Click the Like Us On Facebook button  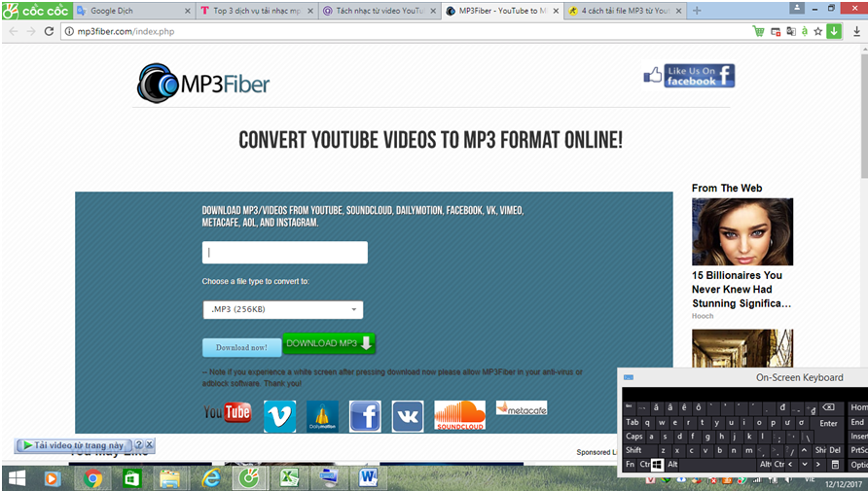tap(689, 76)
